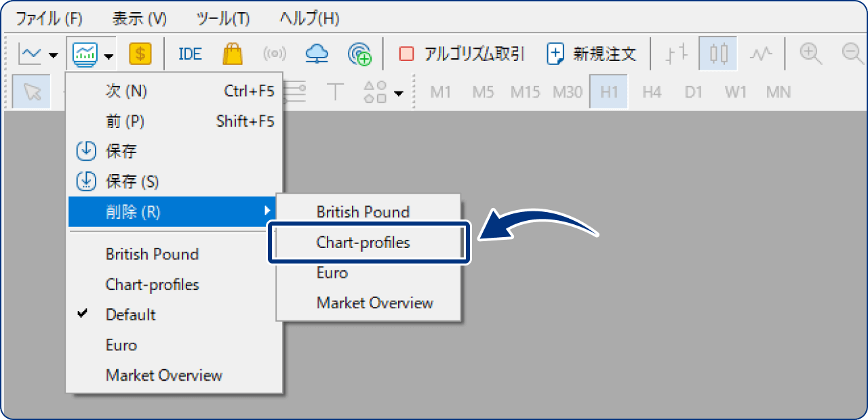
Task: Click the new chart line icon
Action: click(29, 54)
